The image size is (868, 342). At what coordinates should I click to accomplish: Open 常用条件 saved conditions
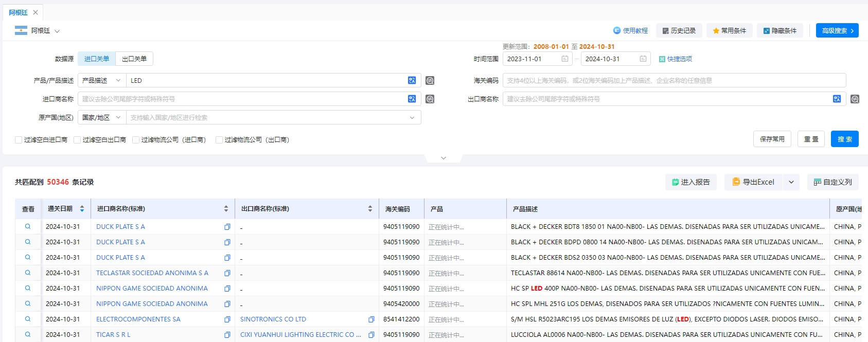(729, 31)
